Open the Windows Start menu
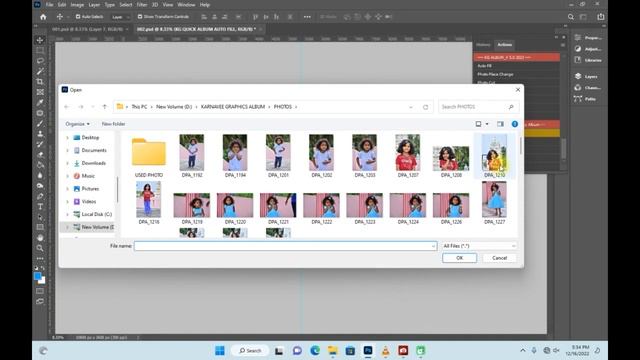This screenshot has height=360, width=640. tap(220, 351)
